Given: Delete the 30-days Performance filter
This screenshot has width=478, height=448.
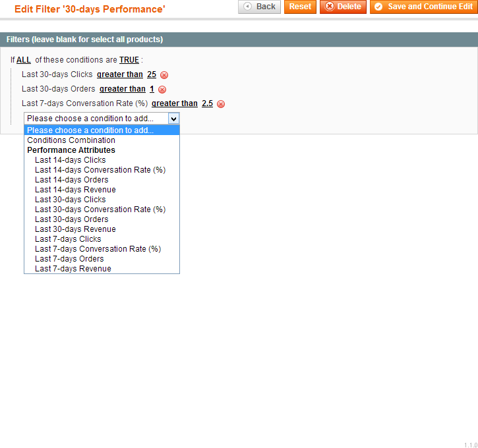Looking at the screenshot, I should point(343,7).
